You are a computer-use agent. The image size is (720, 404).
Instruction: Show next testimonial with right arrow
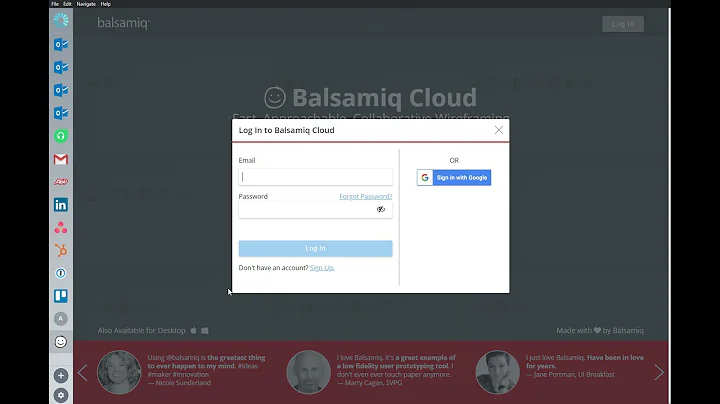click(659, 372)
